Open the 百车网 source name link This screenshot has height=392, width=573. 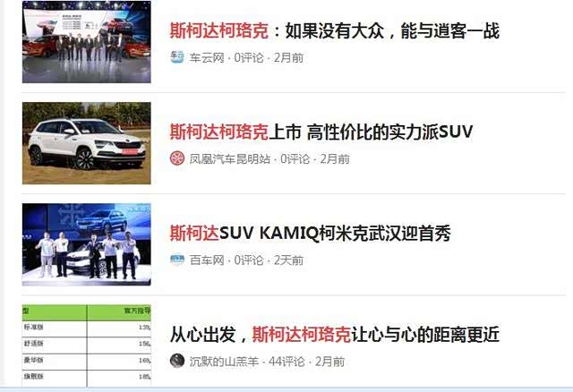(207, 260)
